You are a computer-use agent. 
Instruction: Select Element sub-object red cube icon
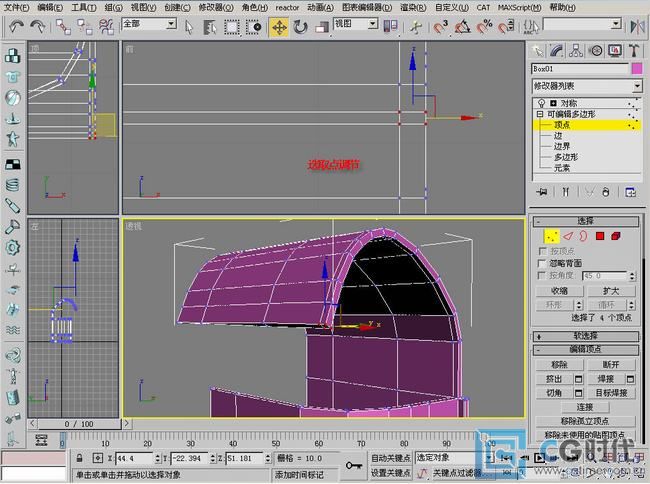click(616, 237)
